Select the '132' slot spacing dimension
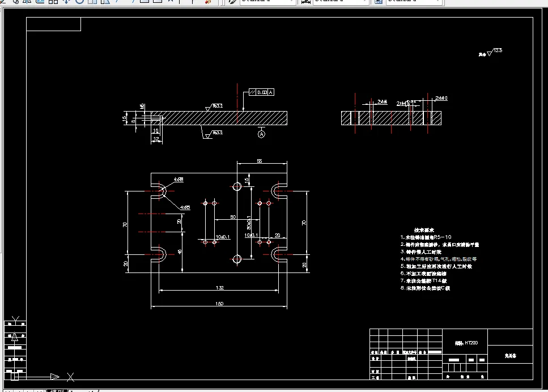548x392 pixels. click(219, 288)
